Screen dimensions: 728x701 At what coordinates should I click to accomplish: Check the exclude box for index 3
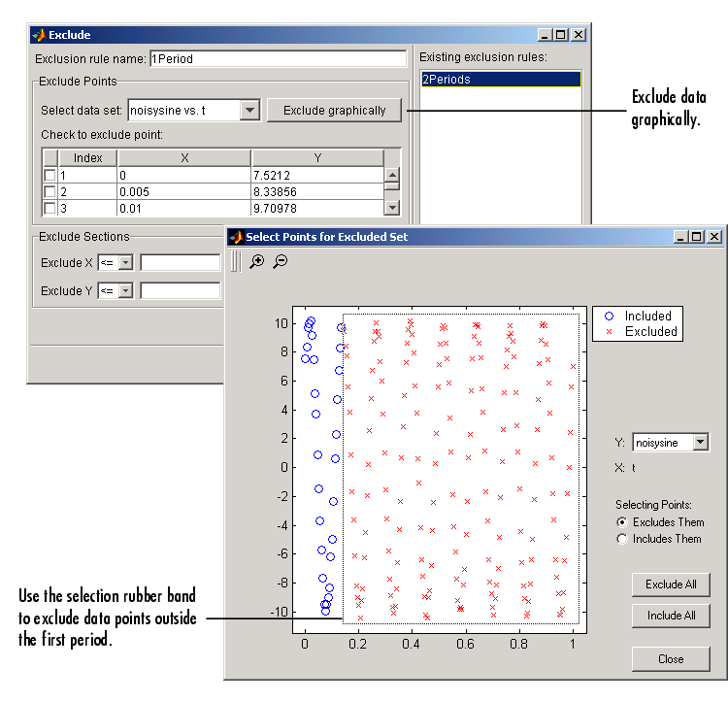(50, 208)
